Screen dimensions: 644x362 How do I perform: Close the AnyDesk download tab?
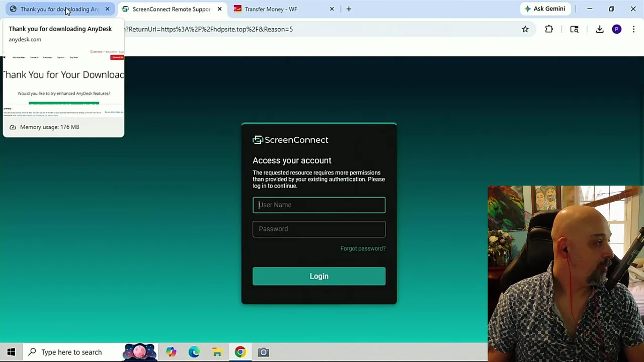107,9
